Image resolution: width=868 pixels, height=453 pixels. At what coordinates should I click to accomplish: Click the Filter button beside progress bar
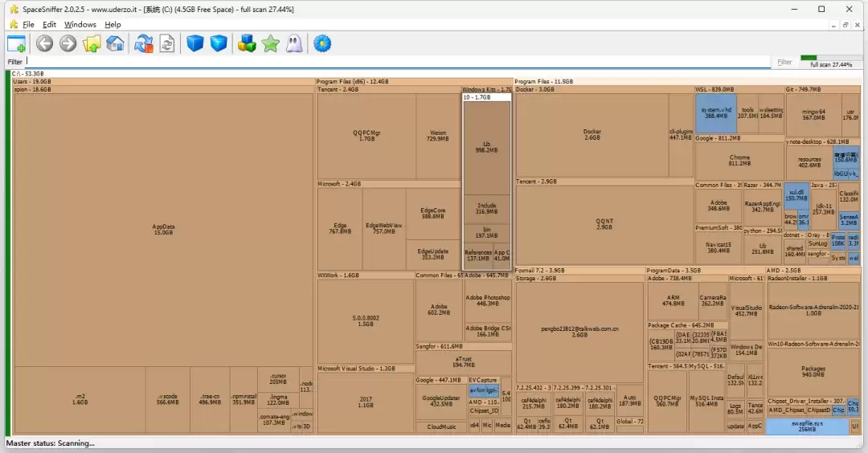click(x=784, y=62)
